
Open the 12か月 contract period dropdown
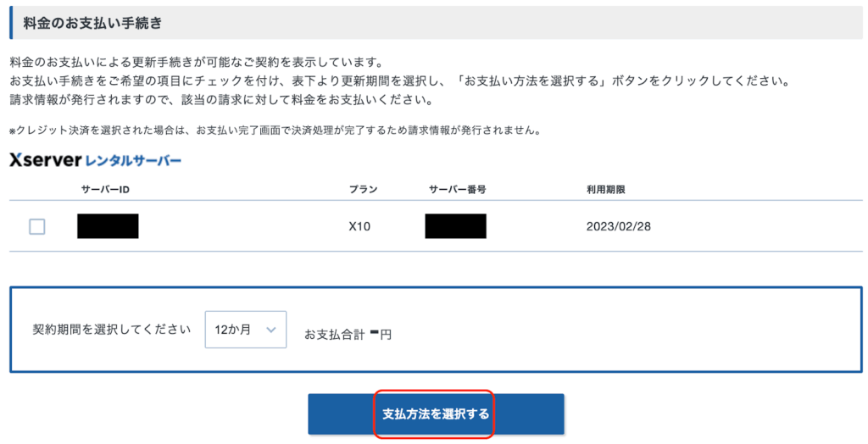(x=245, y=330)
